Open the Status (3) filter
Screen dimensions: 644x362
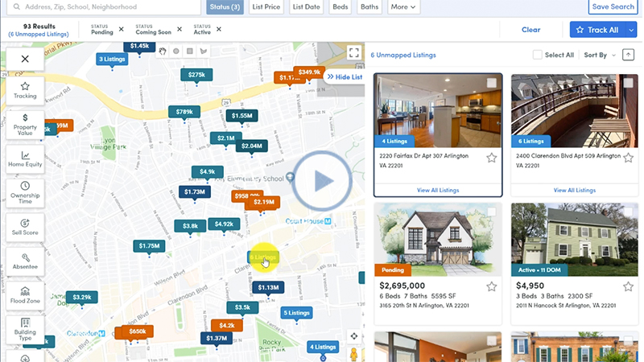[x=225, y=7]
